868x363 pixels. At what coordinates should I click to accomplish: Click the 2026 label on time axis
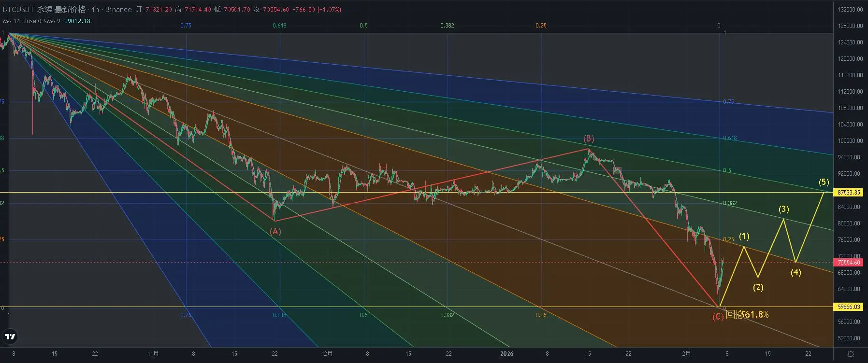(x=507, y=354)
